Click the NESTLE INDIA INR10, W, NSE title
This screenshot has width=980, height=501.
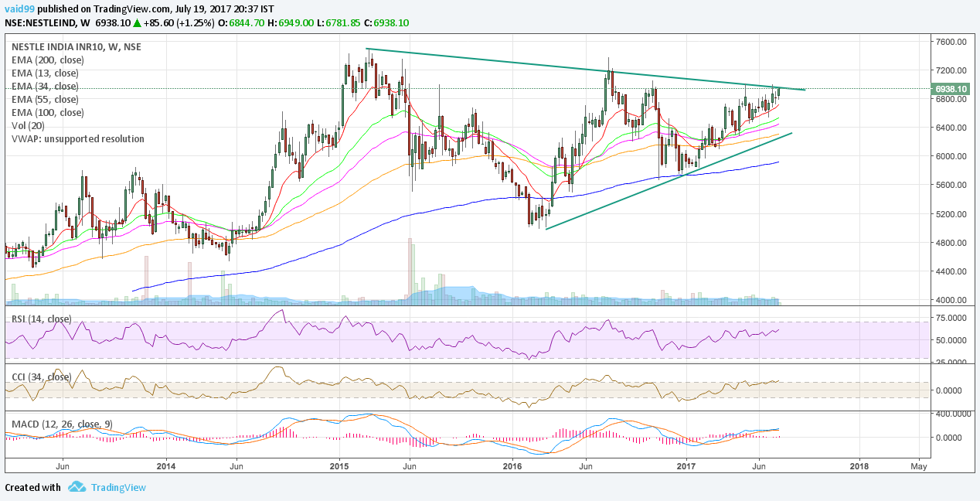[77, 46]
